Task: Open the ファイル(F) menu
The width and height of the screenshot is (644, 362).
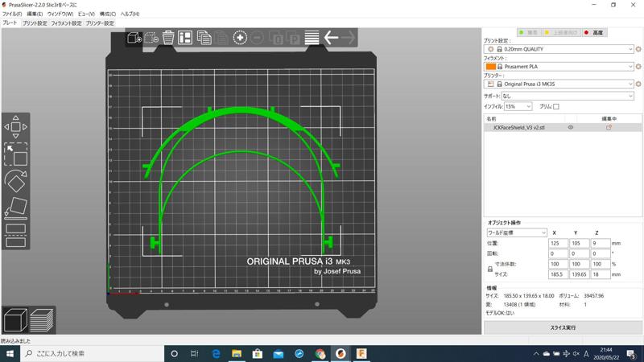Action: (12, 14)
